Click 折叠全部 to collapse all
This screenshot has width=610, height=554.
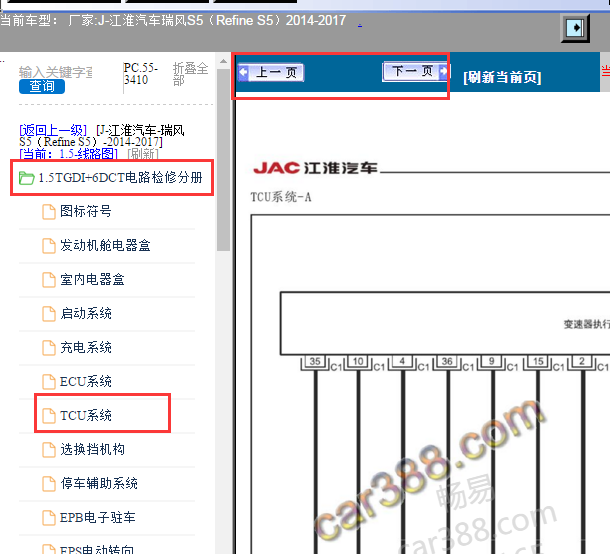pyautogui.click(x=190, y=74)
